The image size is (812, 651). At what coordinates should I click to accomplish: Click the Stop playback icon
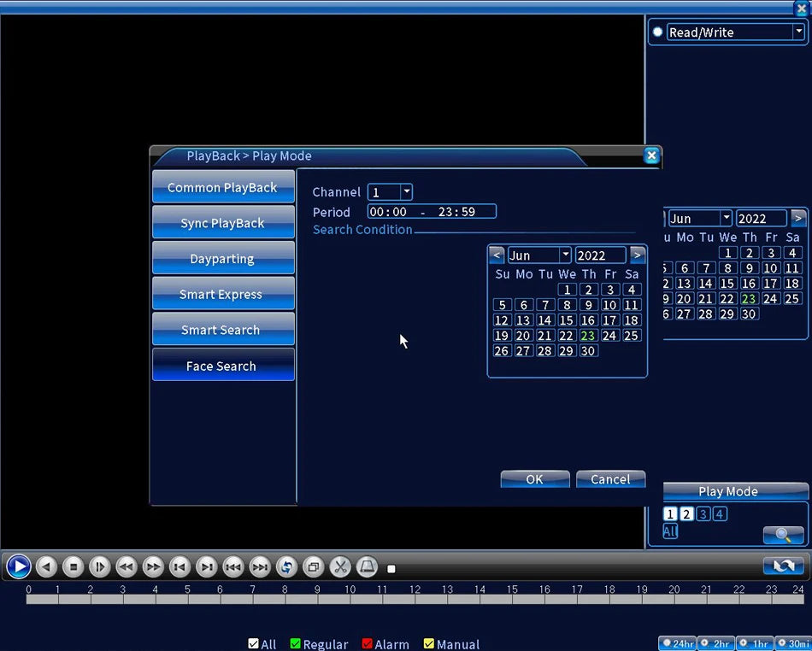74,566
